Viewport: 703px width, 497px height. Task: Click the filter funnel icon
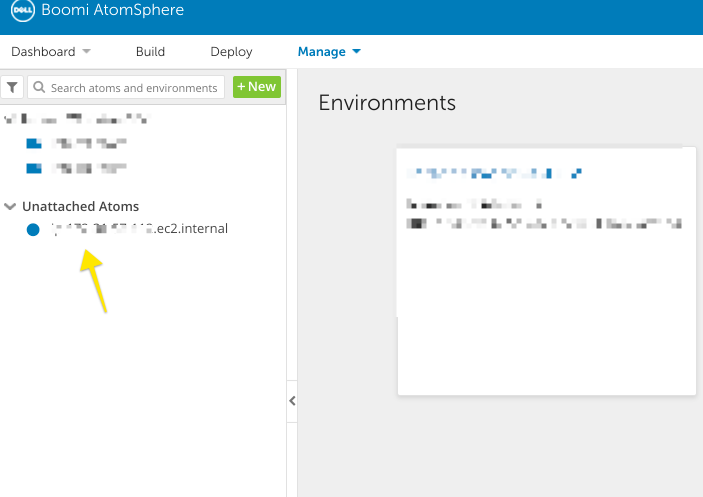12,87
